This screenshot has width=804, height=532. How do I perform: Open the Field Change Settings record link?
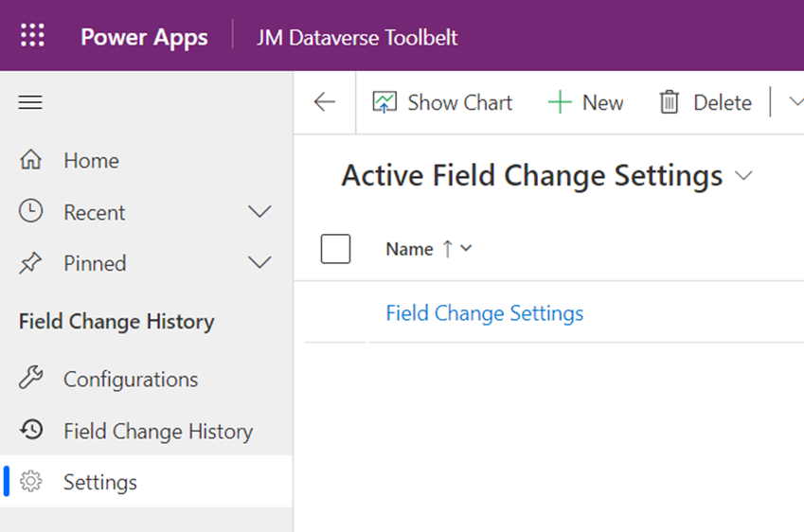tap(484, 312)
